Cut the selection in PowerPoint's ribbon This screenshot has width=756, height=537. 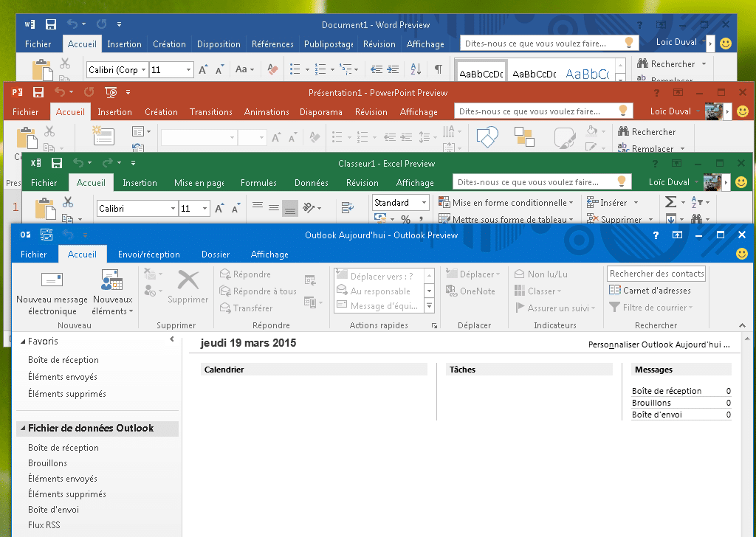tap(49, 131)
